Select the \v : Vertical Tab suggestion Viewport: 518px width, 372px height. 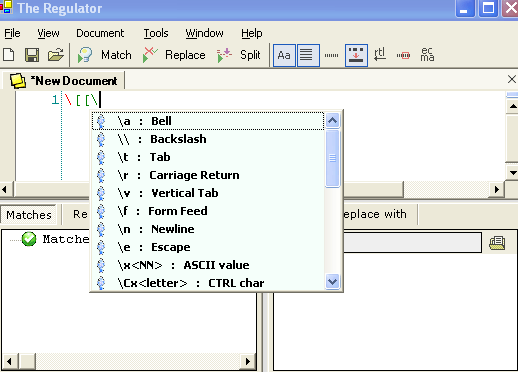tap(208, 193)
